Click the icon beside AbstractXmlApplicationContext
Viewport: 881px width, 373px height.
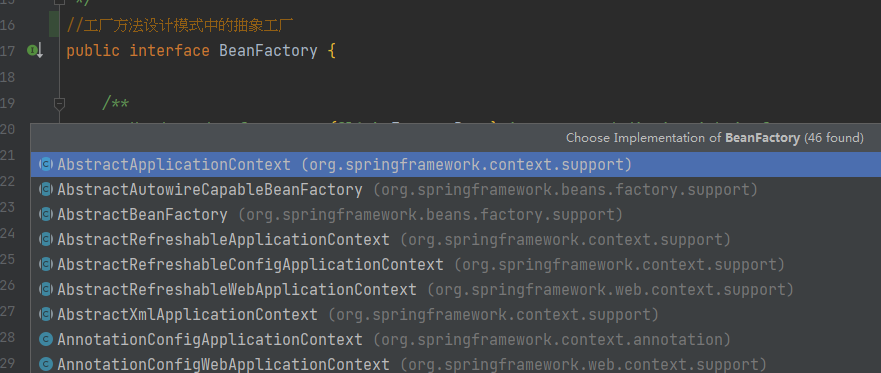click(46, 315)
